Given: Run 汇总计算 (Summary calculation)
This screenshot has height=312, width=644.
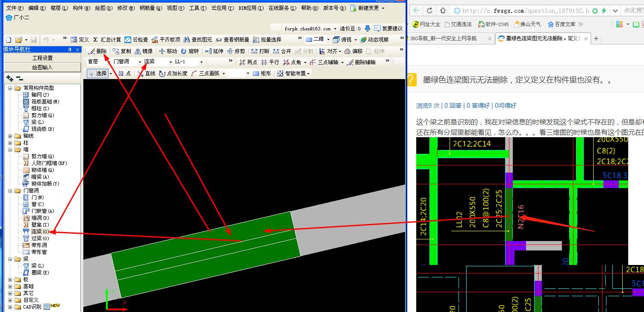Looking at the screenshot, I should 107,40.
